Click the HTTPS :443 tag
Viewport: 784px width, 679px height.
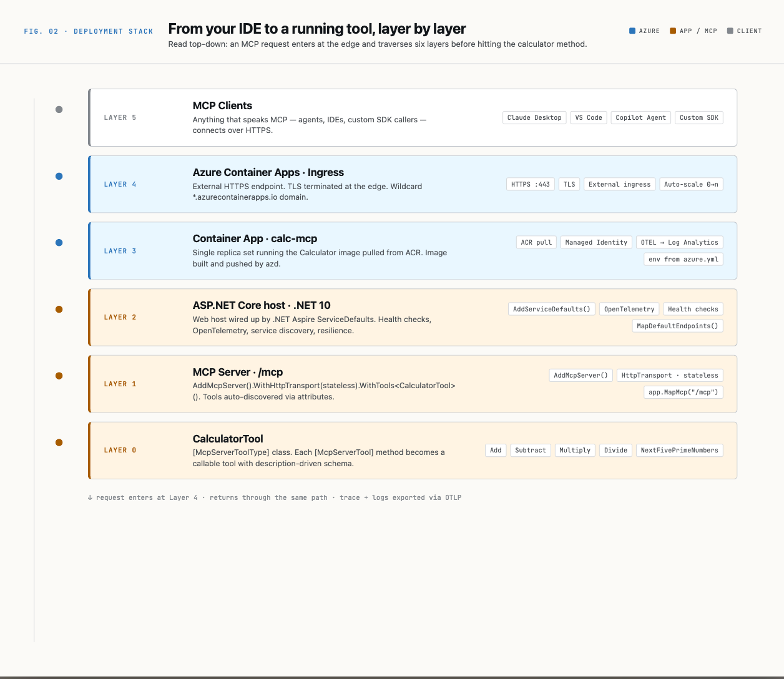[x=531, y=184]
